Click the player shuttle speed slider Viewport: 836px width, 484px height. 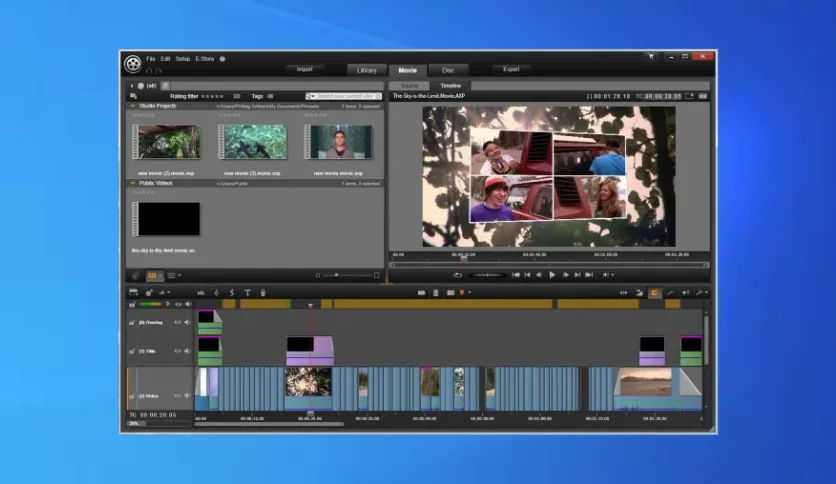point(486,275)
